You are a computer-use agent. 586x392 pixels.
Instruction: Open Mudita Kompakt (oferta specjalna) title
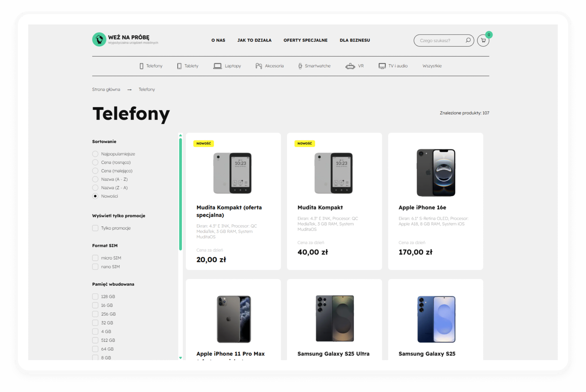coord(229,211)
